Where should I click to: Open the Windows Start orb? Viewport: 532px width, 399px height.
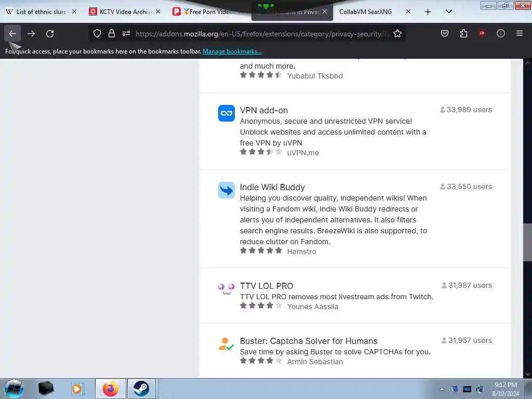coord(14,389)
